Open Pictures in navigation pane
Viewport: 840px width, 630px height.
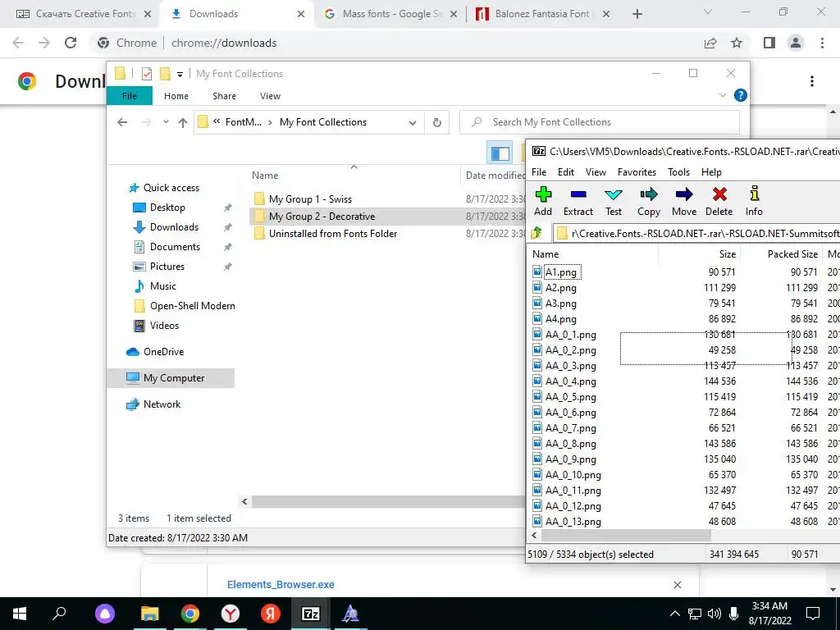tap(167, 267)
